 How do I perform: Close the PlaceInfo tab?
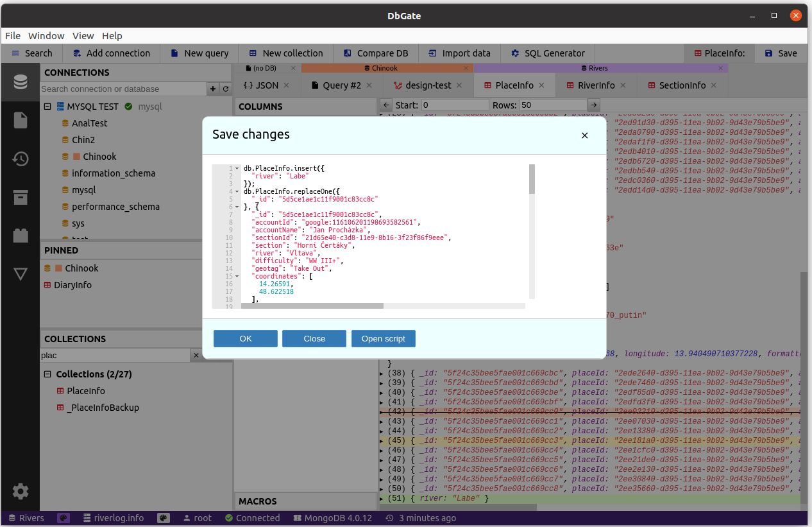pos(541,85)
